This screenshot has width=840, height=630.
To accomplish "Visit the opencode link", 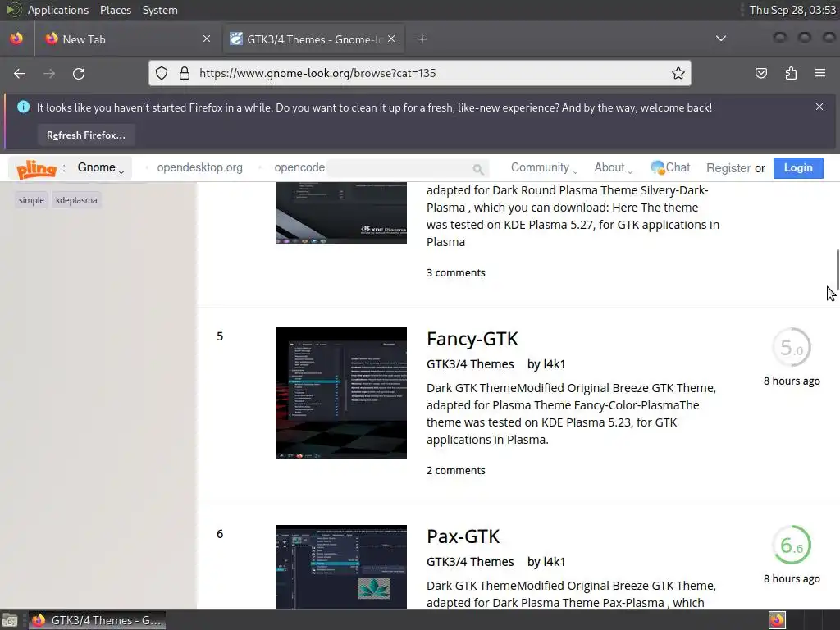I will click(299, 167).
